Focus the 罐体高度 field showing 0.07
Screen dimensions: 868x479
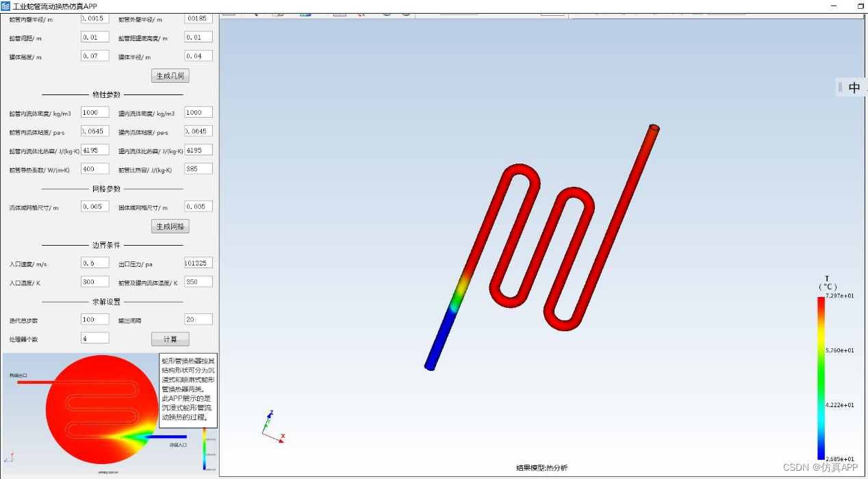pyautogui.click(x=95, y=56)
